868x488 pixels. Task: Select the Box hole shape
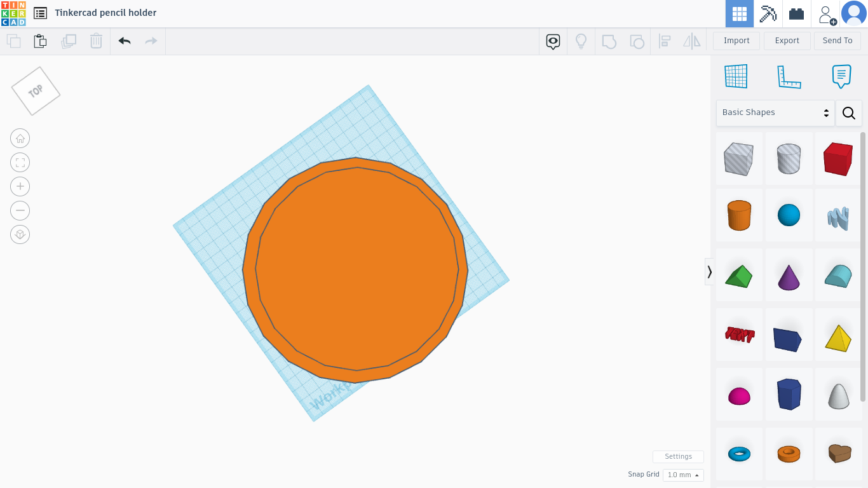click(739, 159)
